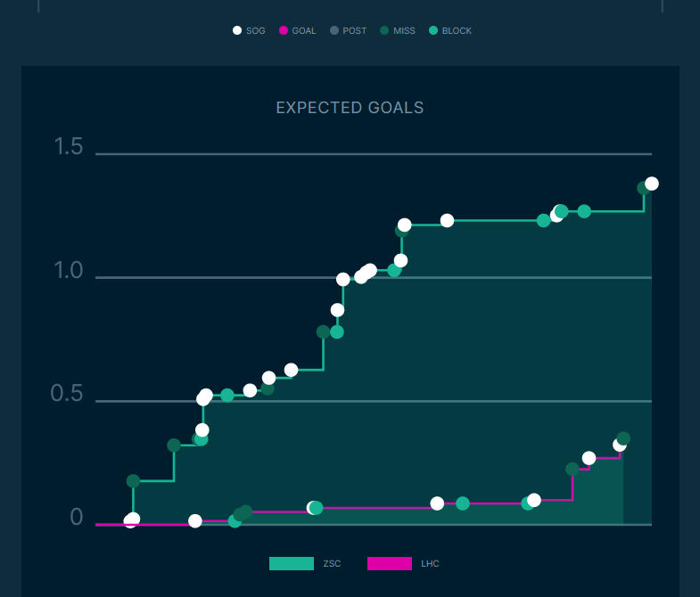Click the teal BLOCK legend dot
Screen dimensions: 700x597
tap(433, 30)
